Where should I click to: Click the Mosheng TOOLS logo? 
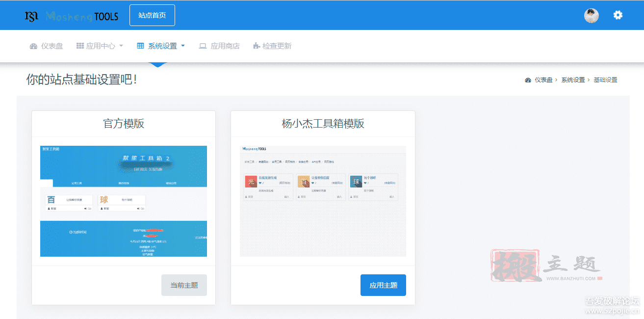72,16
